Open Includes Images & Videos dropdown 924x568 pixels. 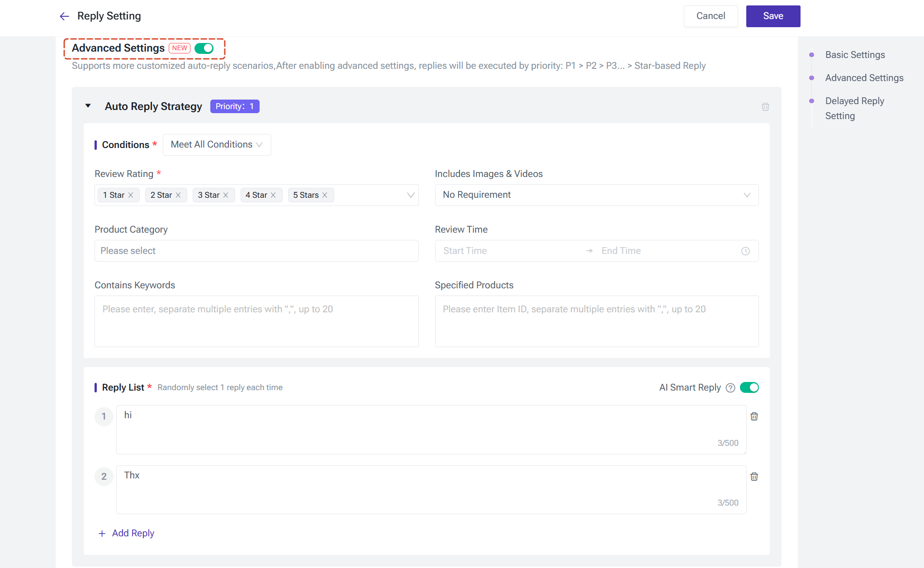pos(597,195)
